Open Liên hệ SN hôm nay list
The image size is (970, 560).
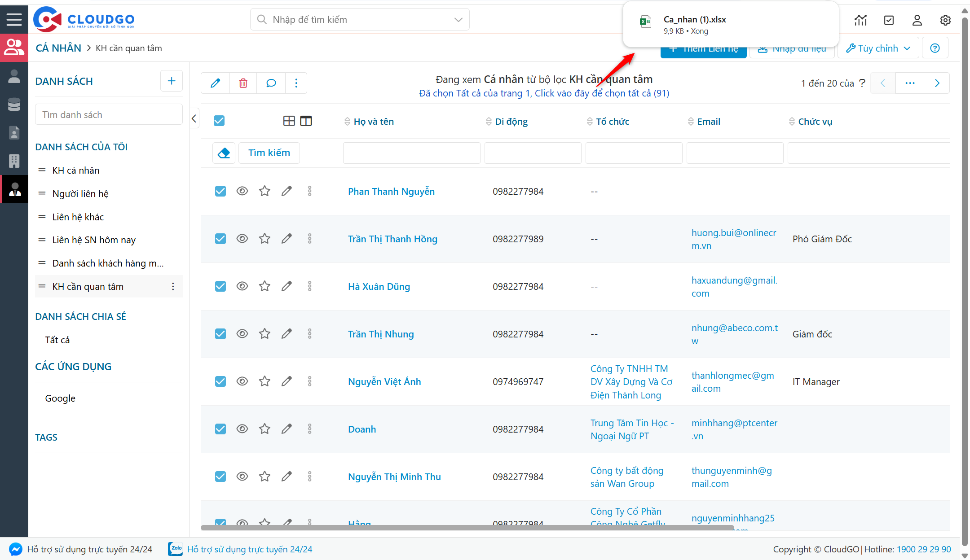click(x=94, y=240)
